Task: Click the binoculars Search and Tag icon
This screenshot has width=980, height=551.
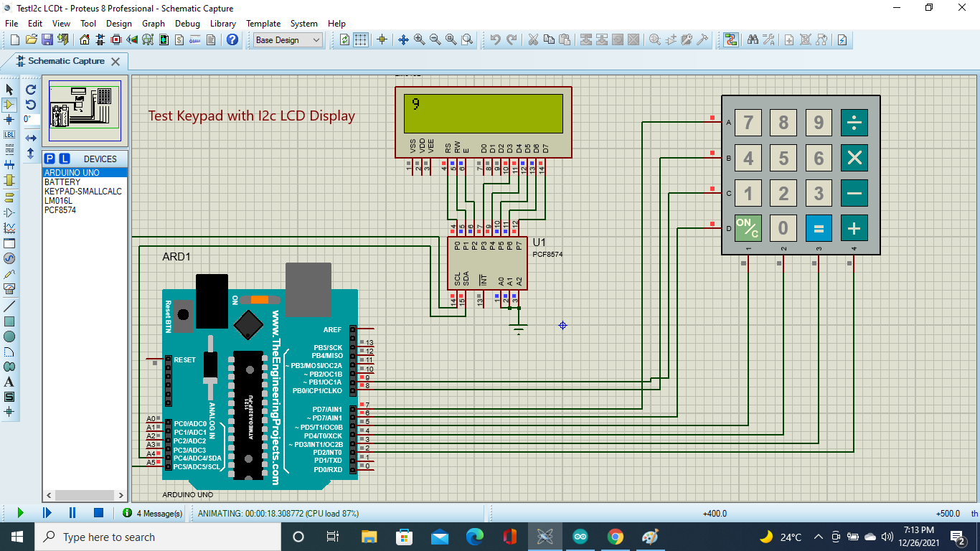Action: (x=753, y=40)
